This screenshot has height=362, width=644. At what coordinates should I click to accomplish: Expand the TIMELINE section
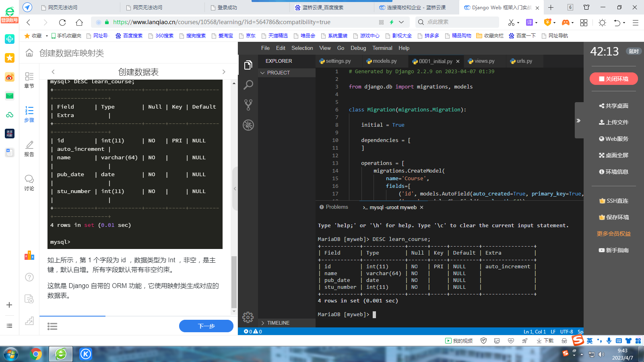[x=287, y=323]
